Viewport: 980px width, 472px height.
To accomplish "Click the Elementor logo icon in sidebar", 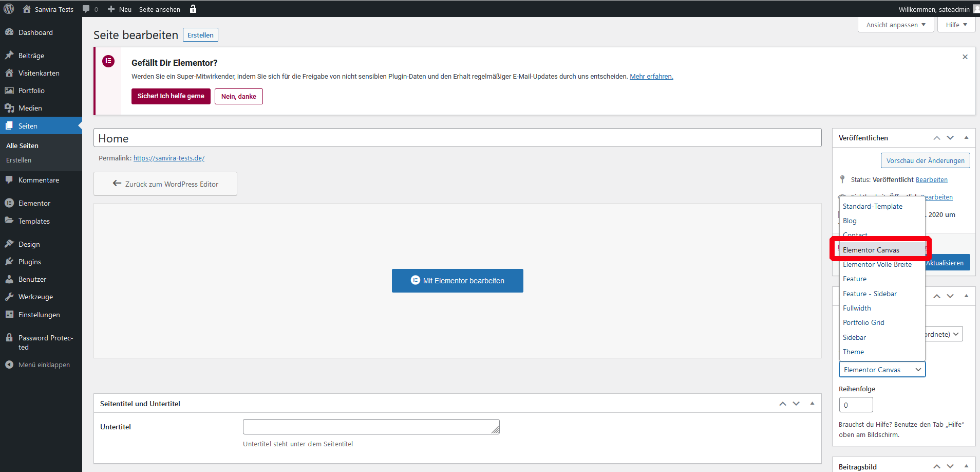I will coord(9,203).
